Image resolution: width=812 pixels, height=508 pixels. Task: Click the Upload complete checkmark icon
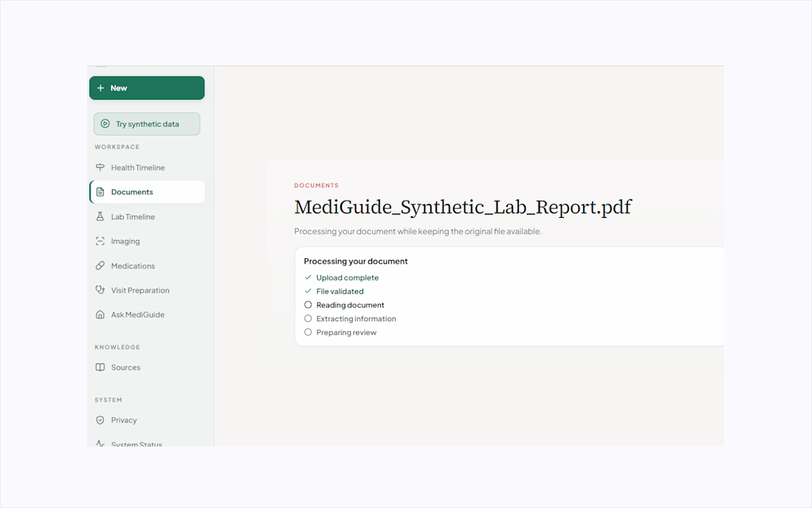click(308, 278)
